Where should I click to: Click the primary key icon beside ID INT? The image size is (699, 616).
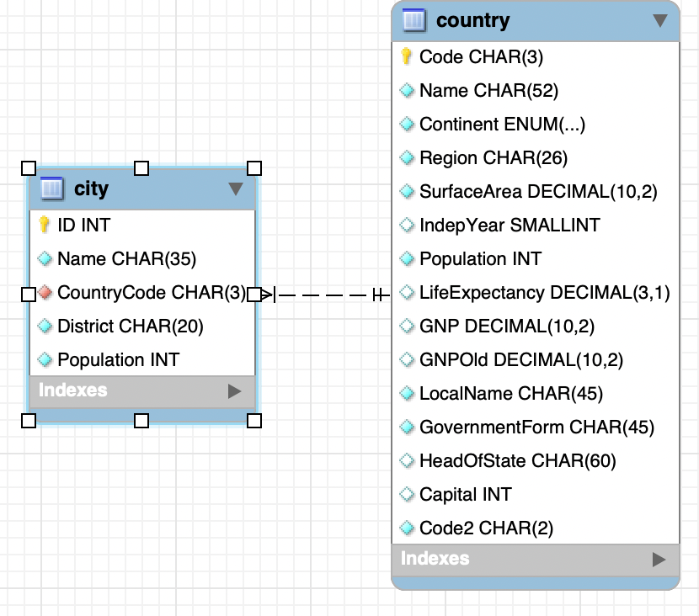44,225
